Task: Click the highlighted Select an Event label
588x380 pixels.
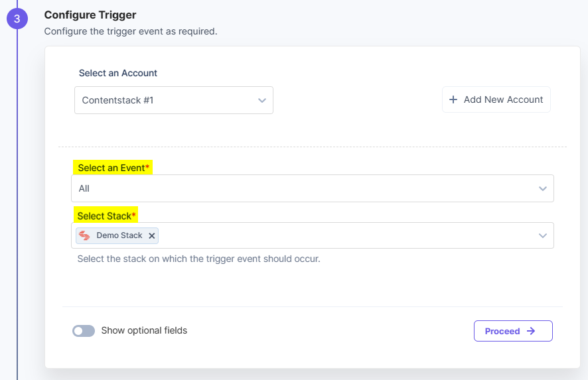Action: tap(112, 168)
